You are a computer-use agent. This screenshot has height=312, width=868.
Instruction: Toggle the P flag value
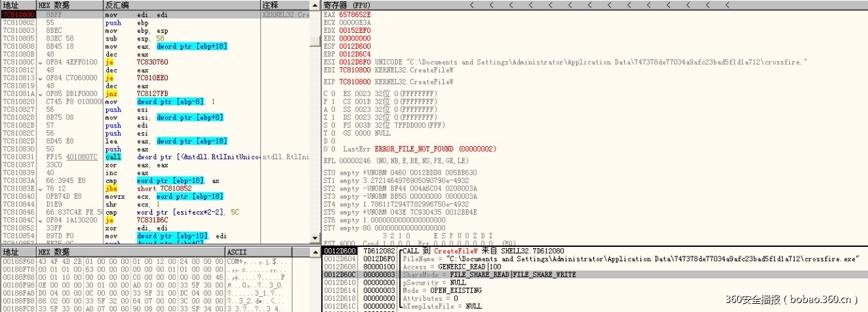(334, 101)
